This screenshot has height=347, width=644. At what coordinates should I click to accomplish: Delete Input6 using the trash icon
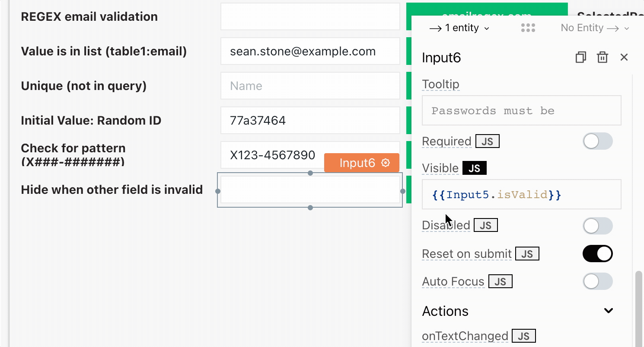pos(602,58)
